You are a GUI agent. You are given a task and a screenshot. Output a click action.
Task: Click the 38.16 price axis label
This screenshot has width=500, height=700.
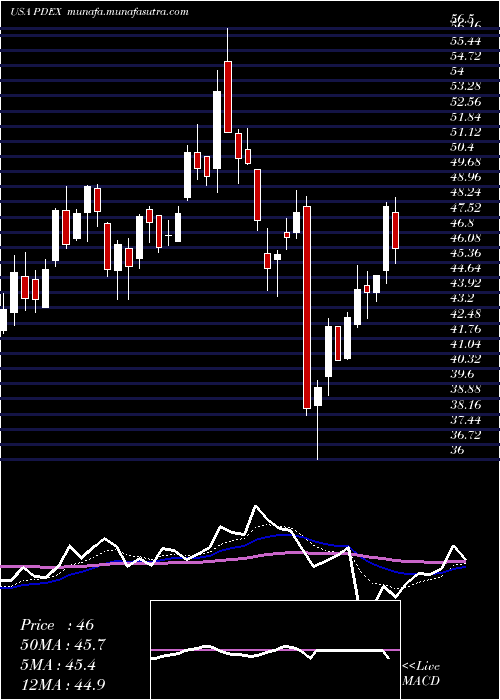point(466,405)
